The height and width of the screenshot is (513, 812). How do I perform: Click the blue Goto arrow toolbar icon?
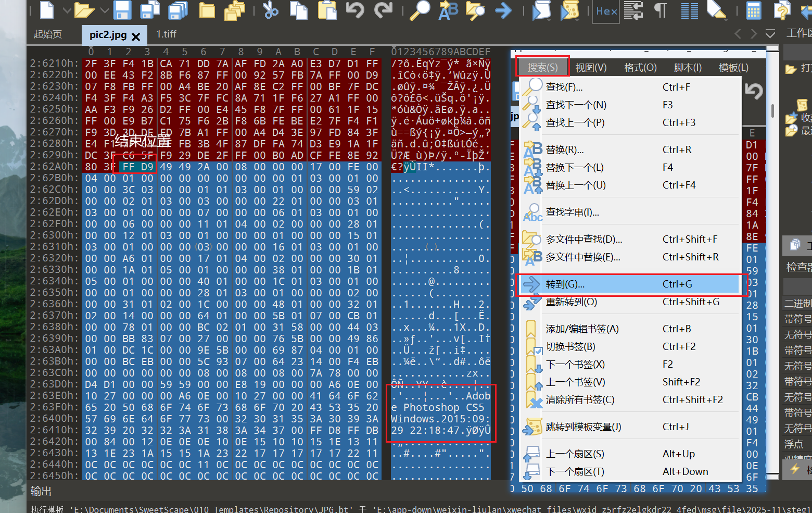pyautogui.click(x=503, y=10)
